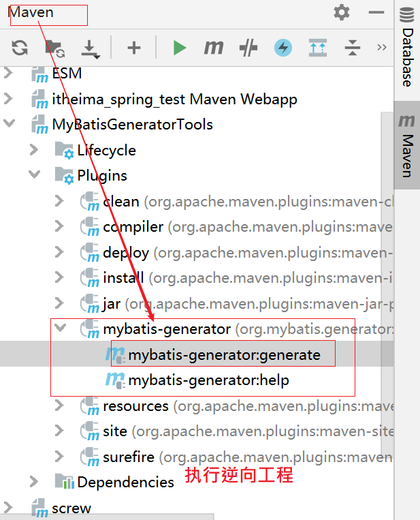Collapse the mybatis-generator plugin
The height and width of the screenshot is (520, 420).
(x=61, y=328)
